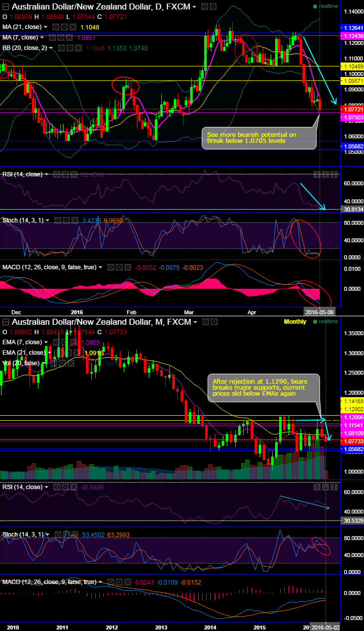Hide the daily MACD plot
364x631 pixels.
(111, 267)
